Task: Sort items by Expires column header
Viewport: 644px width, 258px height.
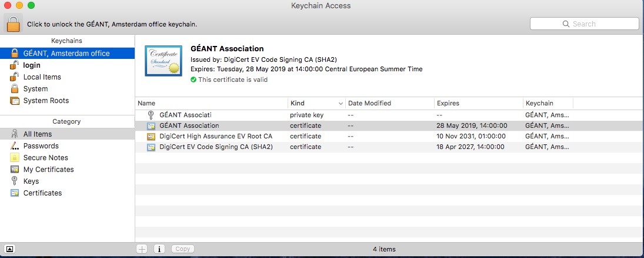Action: pos(476,103)
